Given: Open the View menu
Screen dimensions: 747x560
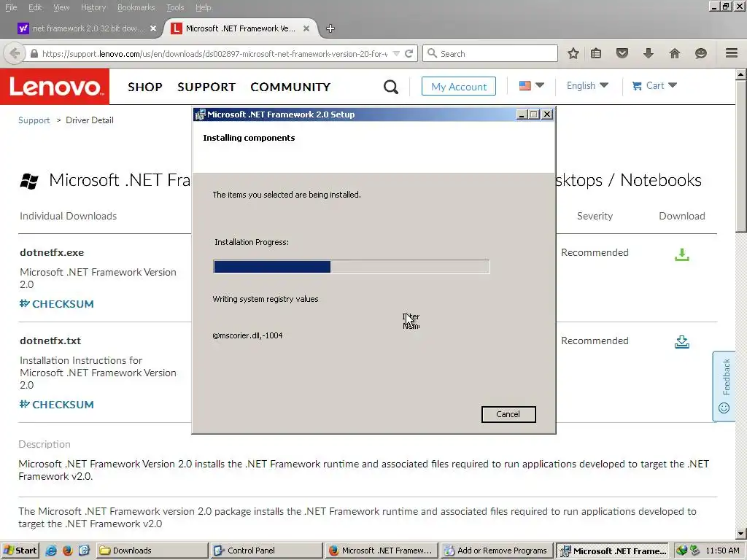Looking at the screenshot, I should click(61, 7).
